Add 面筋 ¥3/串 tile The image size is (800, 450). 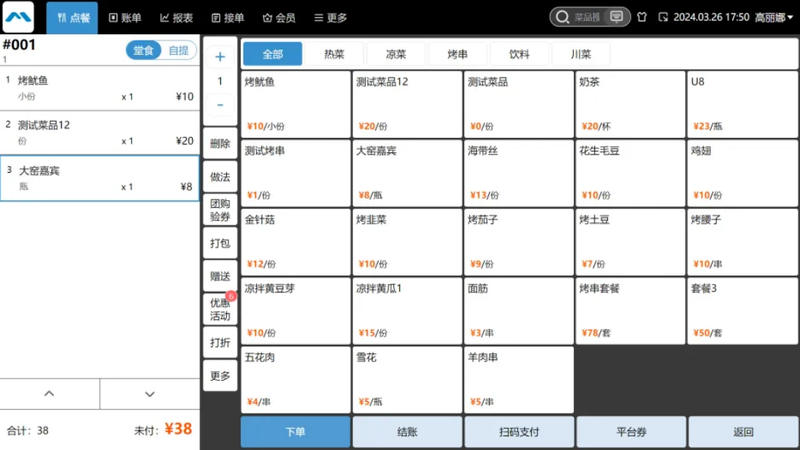pos(519,311)
